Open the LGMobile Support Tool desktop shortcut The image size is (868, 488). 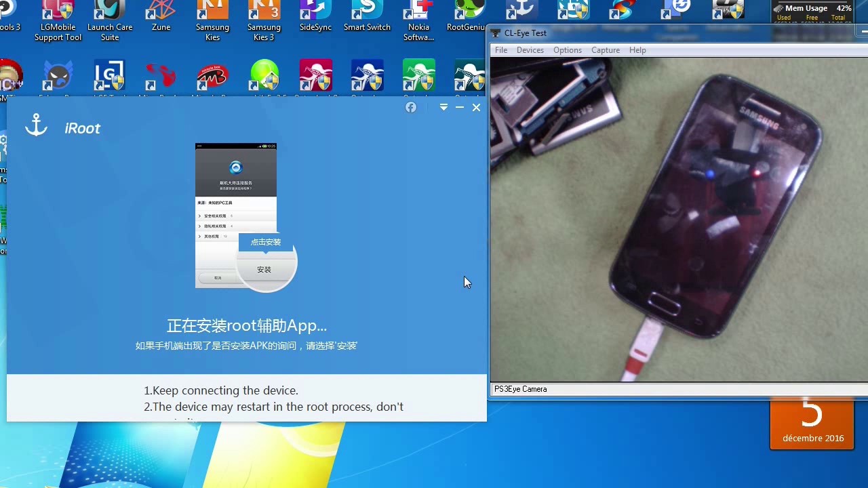[58, 22]
